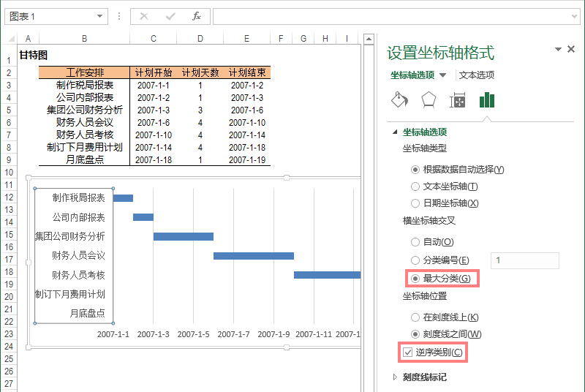Select column C header
This screenshot has height=392, width=585.
(154, 39)
